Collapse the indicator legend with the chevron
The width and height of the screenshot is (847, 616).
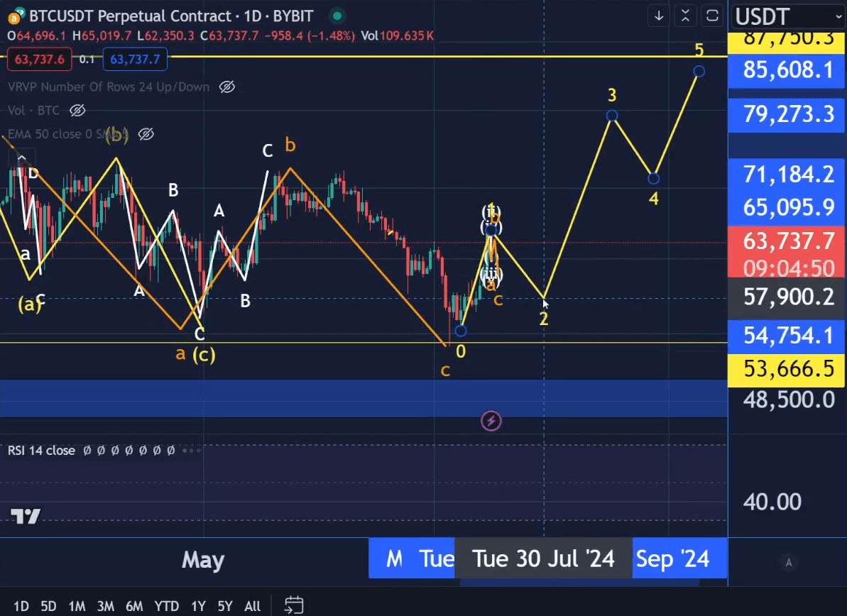point(22,158)
